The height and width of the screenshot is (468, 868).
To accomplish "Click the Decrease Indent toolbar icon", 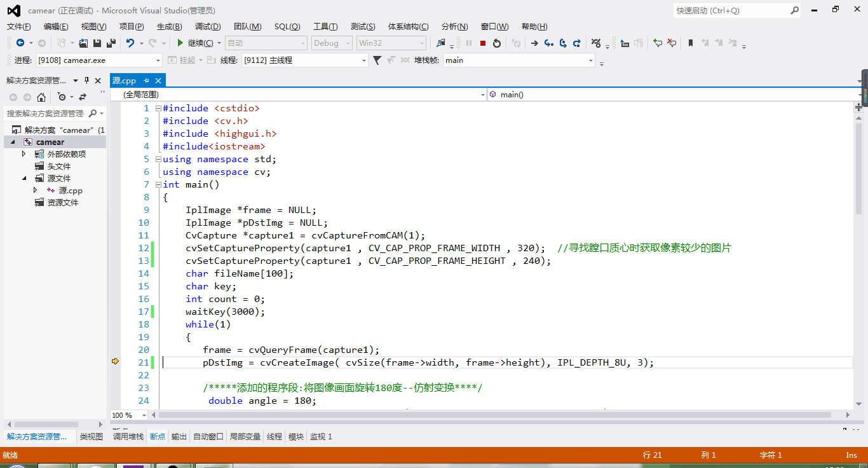I will click(625, 43).
